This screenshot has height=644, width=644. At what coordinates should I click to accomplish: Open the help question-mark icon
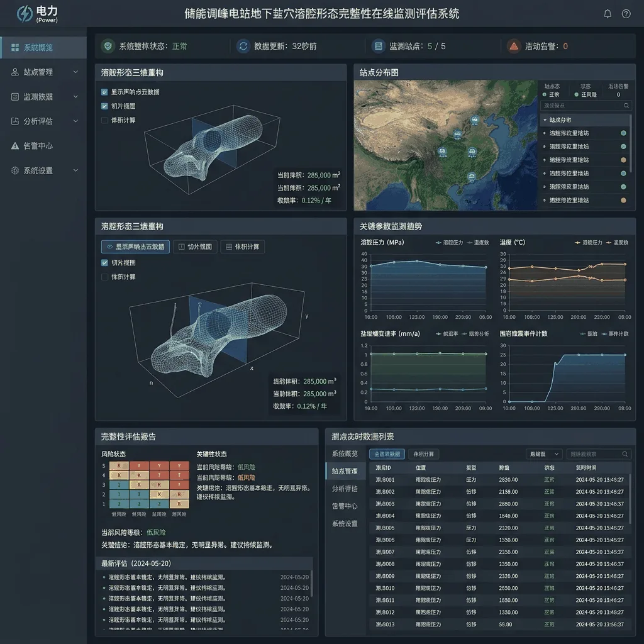[626, 14]
